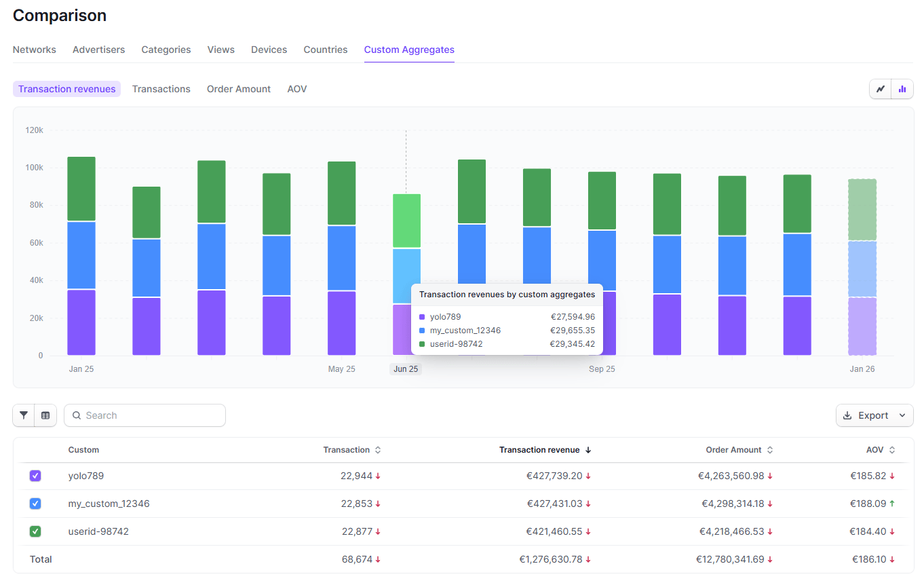Switch to line chart view icon
924x585 pixels.
(x=881, y=89)
